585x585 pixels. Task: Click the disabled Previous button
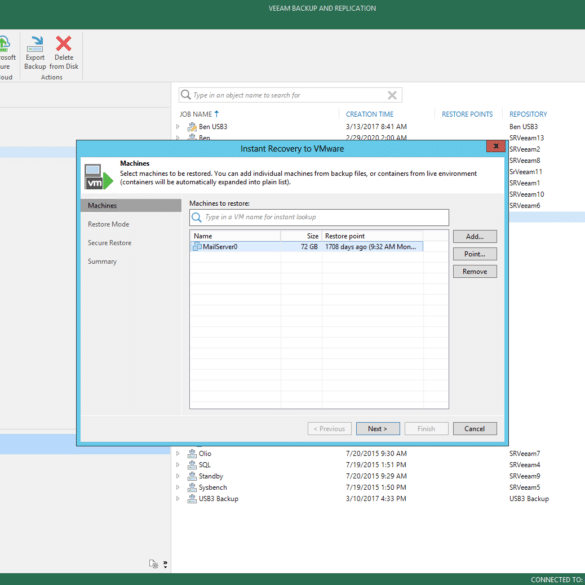[329, 429]
